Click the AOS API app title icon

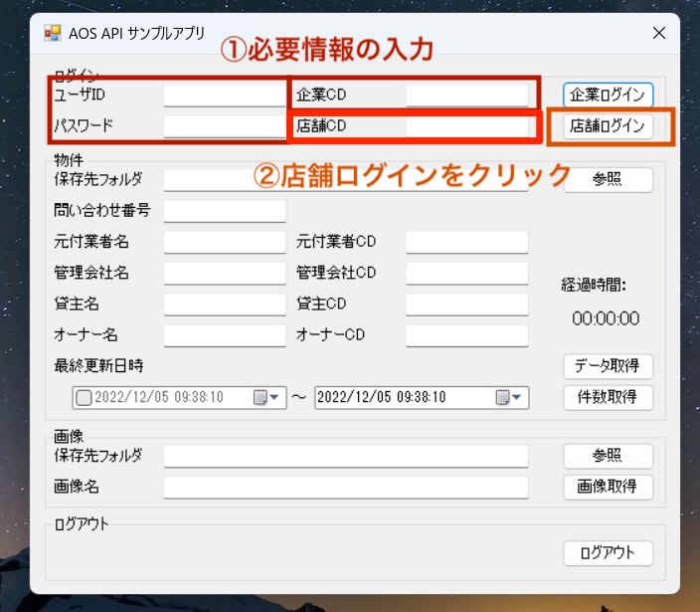(53, 33)
